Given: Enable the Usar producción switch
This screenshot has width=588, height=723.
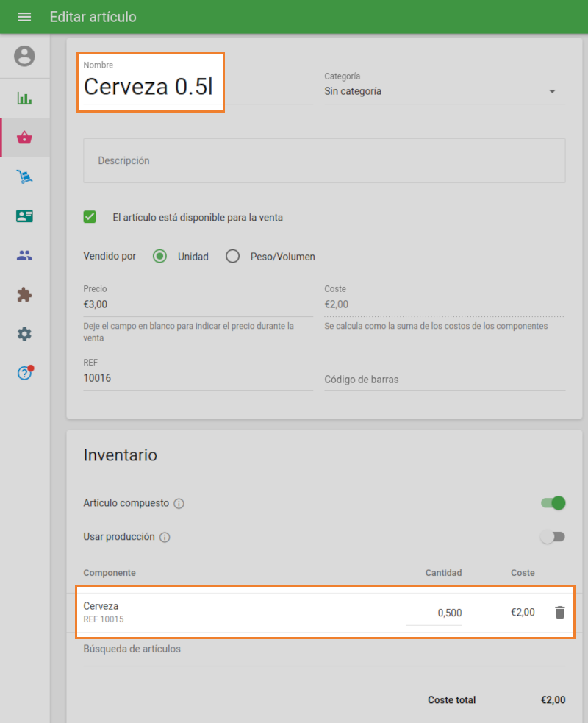Looking at the screenshot, I should pos(553,537).
